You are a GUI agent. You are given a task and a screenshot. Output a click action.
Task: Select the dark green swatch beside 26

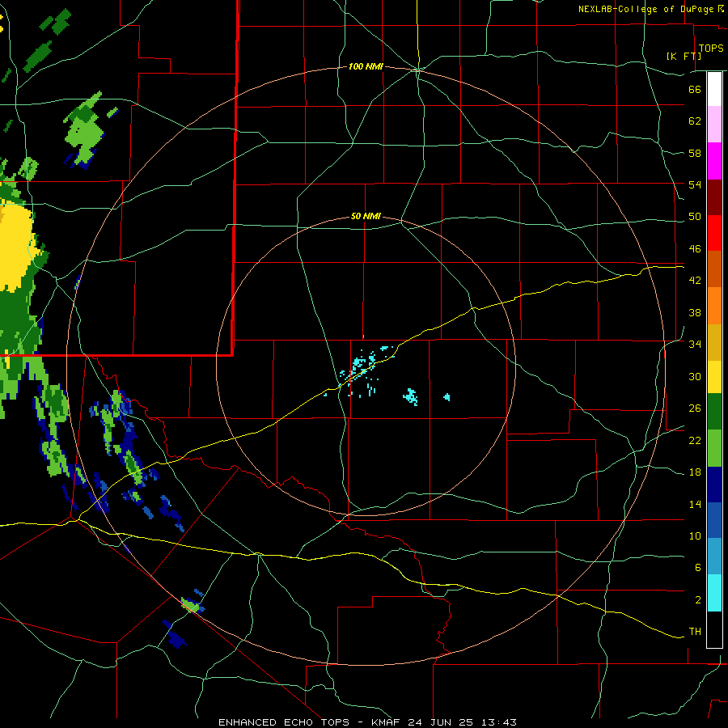714,412
